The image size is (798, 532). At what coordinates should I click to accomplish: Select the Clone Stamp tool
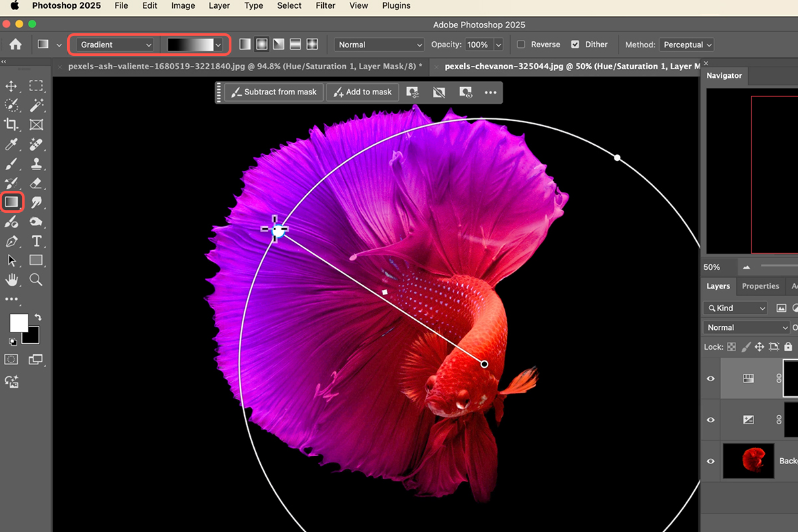pyautogui.click(x=36, y=164)
